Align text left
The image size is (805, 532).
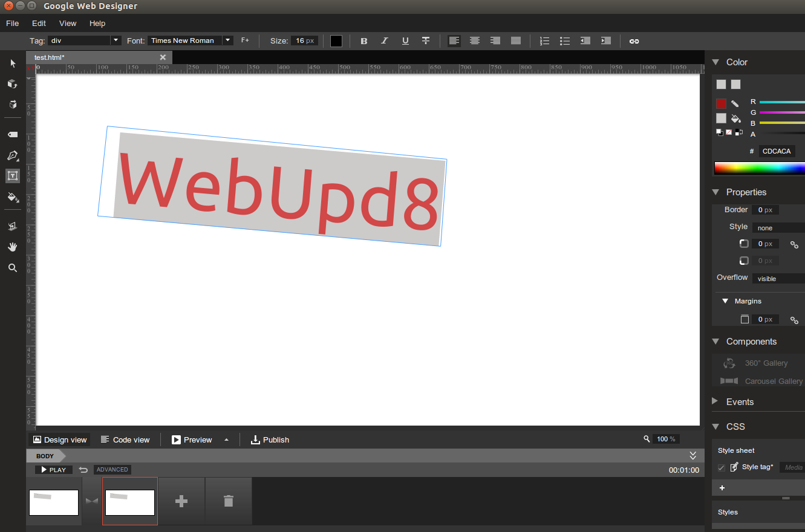click(x=454, y=41)
